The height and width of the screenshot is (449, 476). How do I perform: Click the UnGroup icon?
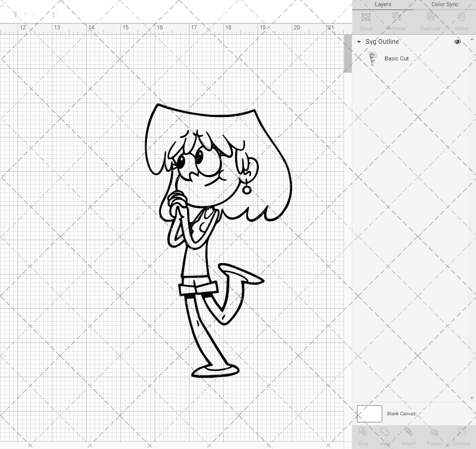pos(397,17)
